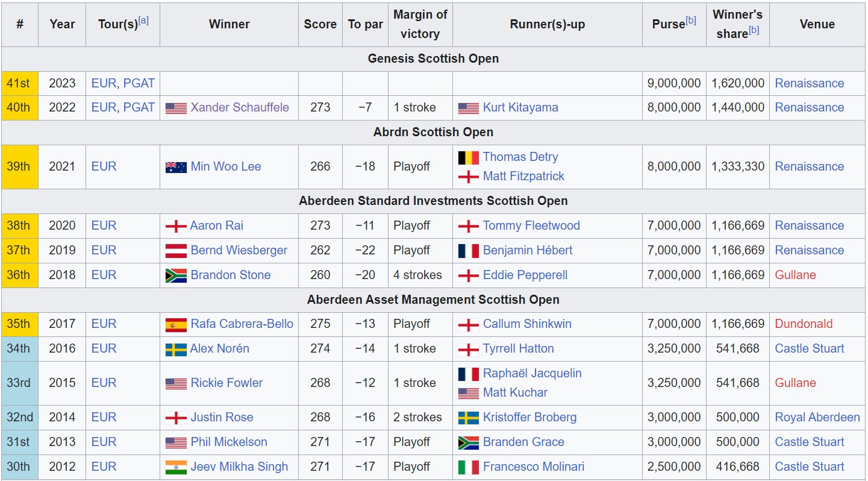Open the PGAT tour link for 2023
Image resolution: width=868 pixels, height=481 pixels.
tap(139, 83)
